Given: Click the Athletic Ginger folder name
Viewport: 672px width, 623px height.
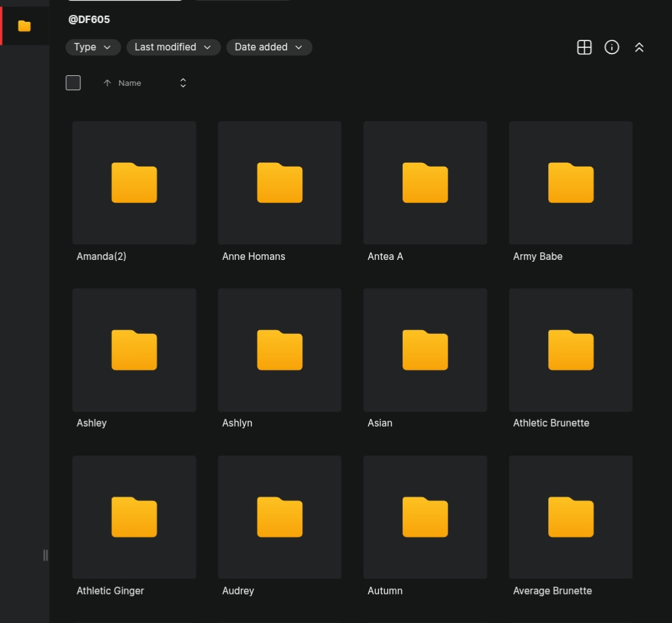Looking at the screenshot, I should tap(110, 591).
